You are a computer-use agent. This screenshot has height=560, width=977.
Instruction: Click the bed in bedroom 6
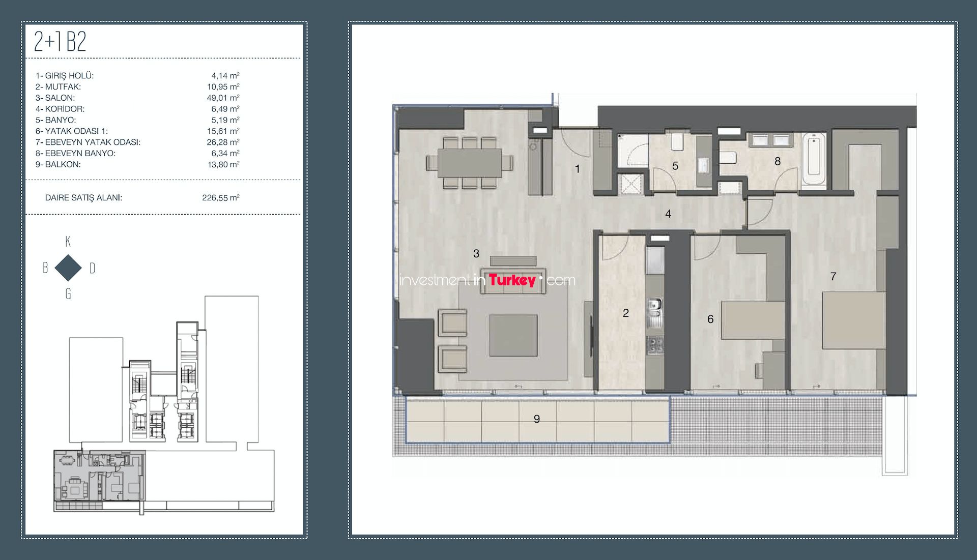coord(753,320)
